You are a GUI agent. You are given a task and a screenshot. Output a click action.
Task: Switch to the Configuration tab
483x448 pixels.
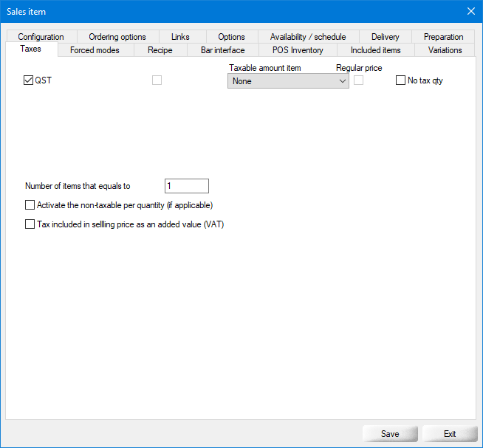point(41,37)
